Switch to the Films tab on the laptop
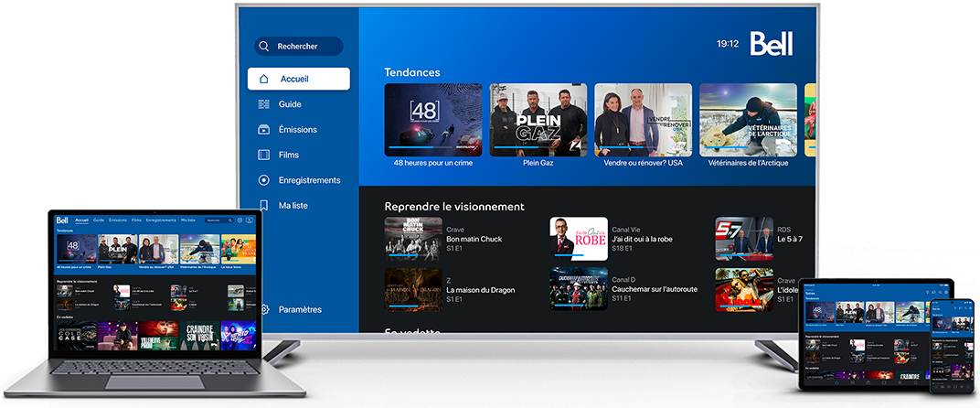 tap(137, 220)
